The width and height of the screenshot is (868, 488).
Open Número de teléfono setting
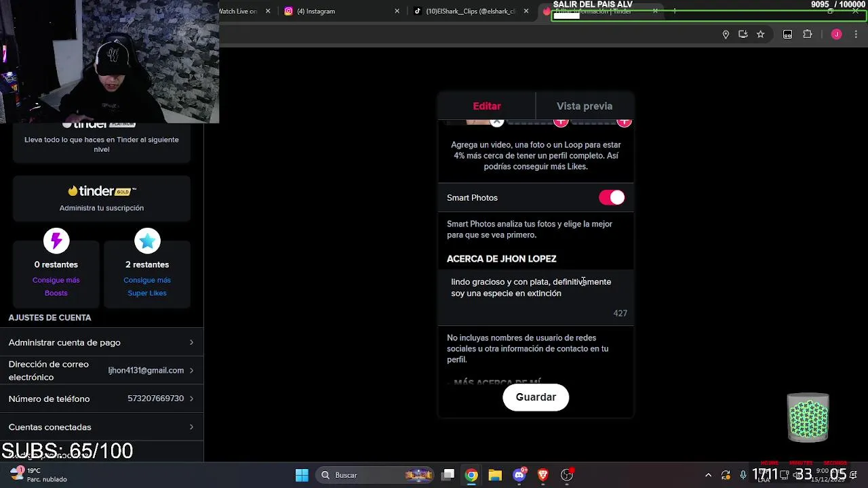pyautogui.click(x=102, y=399)
